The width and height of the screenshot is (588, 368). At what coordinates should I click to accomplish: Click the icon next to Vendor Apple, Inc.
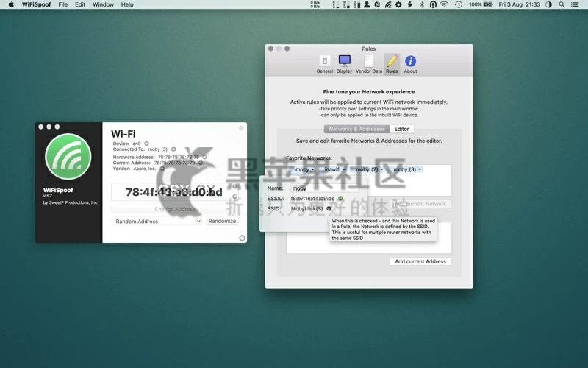coord(162,169)
